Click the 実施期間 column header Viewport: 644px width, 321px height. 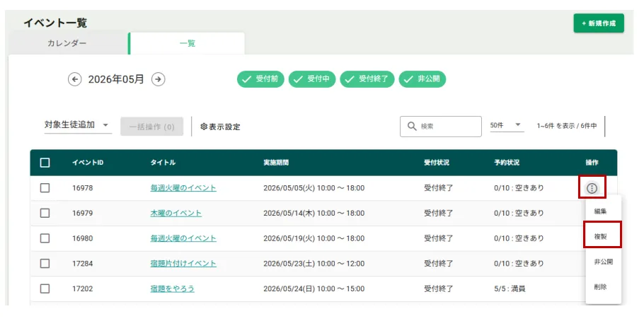tap(276, 163)
